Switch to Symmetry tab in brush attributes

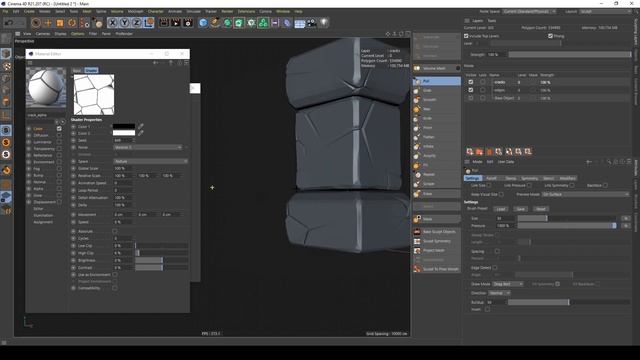tap(529, 178)
